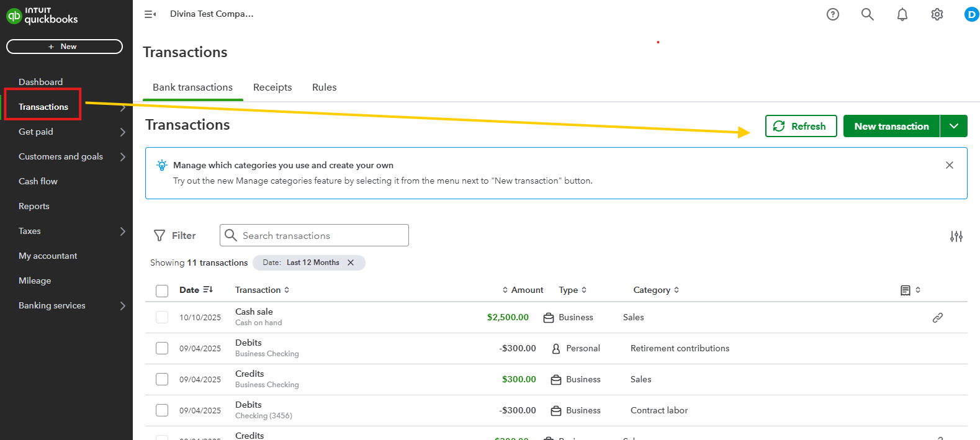Open the Help question mark icon
Screen dimensions: 980x440
832,14
